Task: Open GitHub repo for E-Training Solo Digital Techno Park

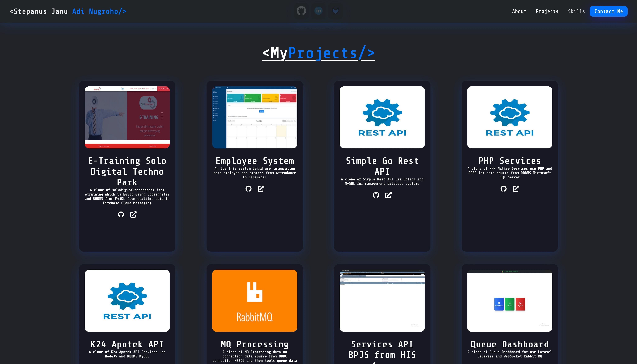Action: coord(121,214)
